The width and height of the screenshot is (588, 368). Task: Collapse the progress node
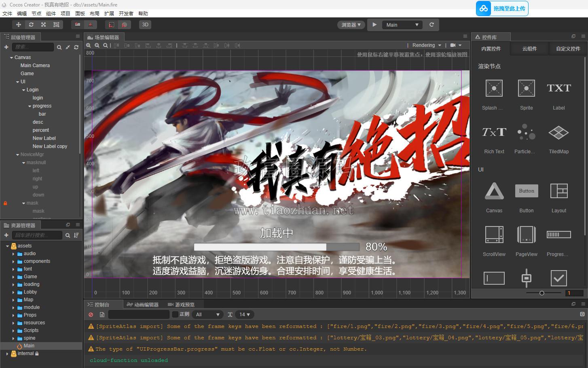pos(30,106)
